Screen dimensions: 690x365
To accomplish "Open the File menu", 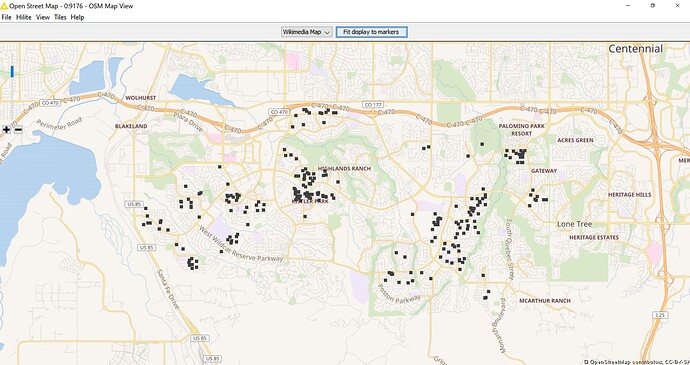I will [6, 17].
